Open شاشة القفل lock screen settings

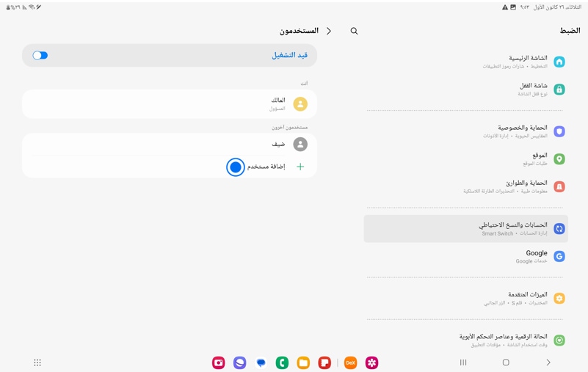[x=465, y=90]
